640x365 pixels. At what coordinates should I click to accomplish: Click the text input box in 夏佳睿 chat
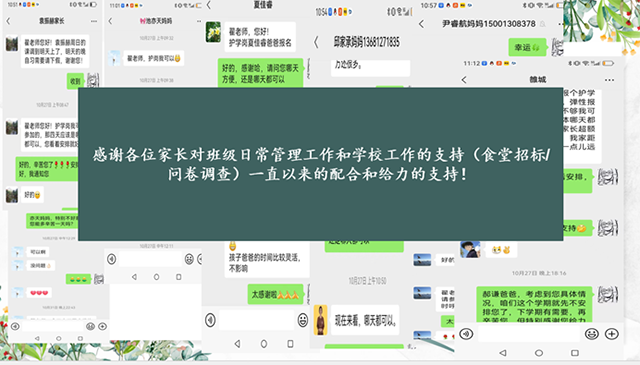click(256, 320)
